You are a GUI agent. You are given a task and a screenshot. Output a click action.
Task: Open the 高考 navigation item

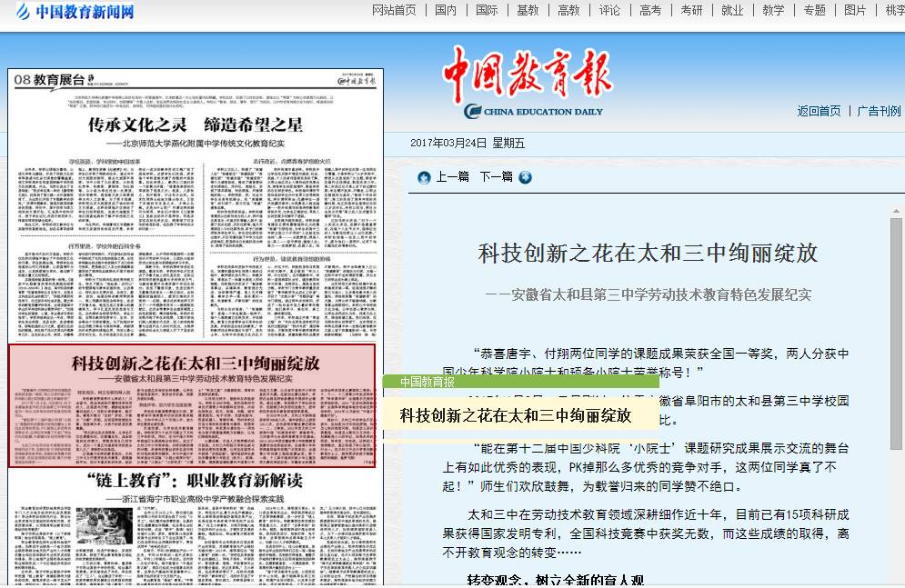click(650, 10)
